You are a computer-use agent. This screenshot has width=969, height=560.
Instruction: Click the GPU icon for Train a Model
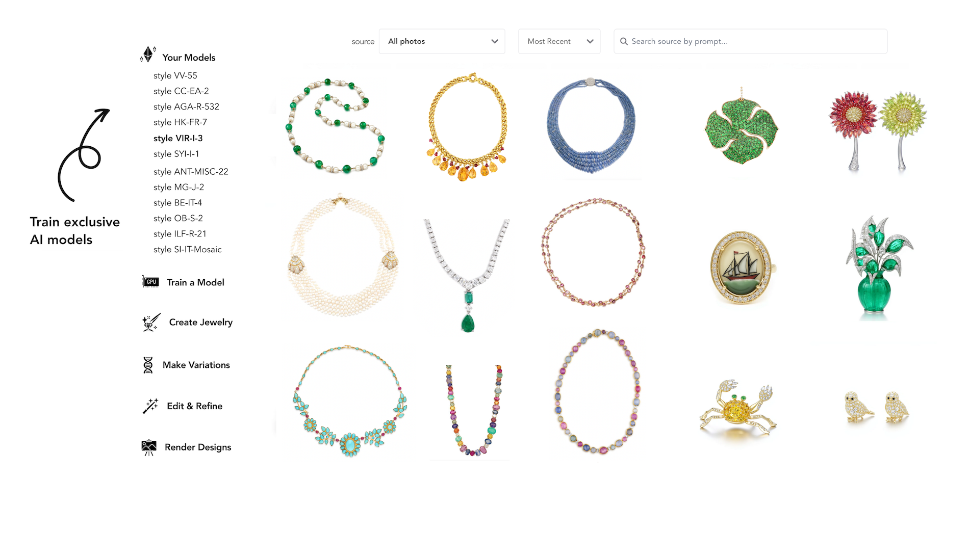(x=150, y=282)
